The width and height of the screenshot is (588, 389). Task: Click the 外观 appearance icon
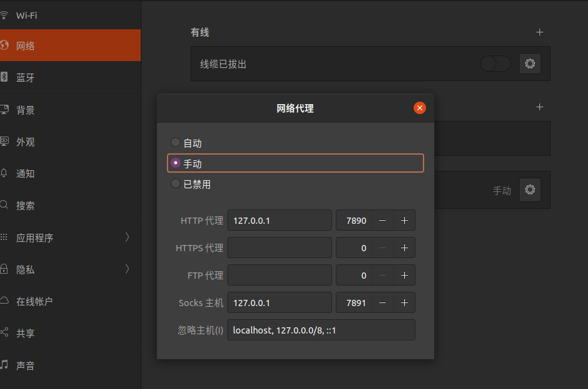[x=6, y=142]
